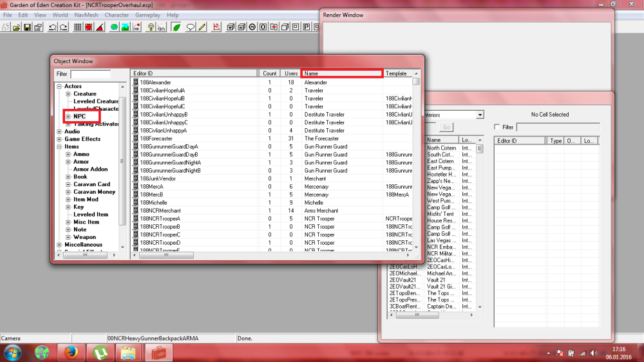Screen dimensions: 644x362
Task: Toggle the navmesh editing icon
Action: [x=216, y=28]
